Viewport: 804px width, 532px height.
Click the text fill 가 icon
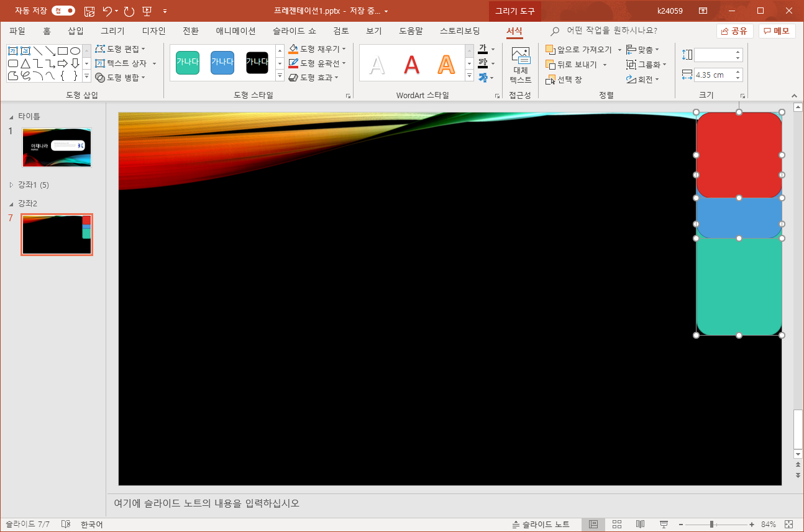click(483, 49)
